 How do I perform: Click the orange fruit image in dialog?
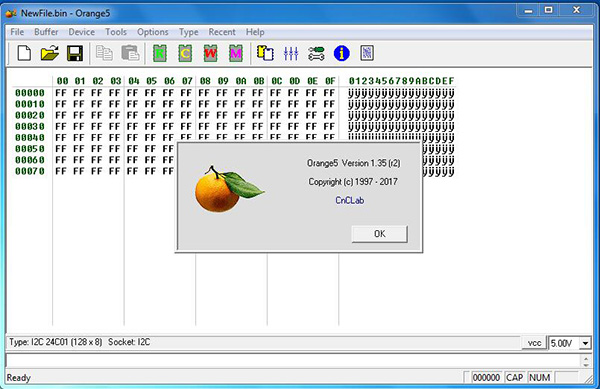pos(229,189)
